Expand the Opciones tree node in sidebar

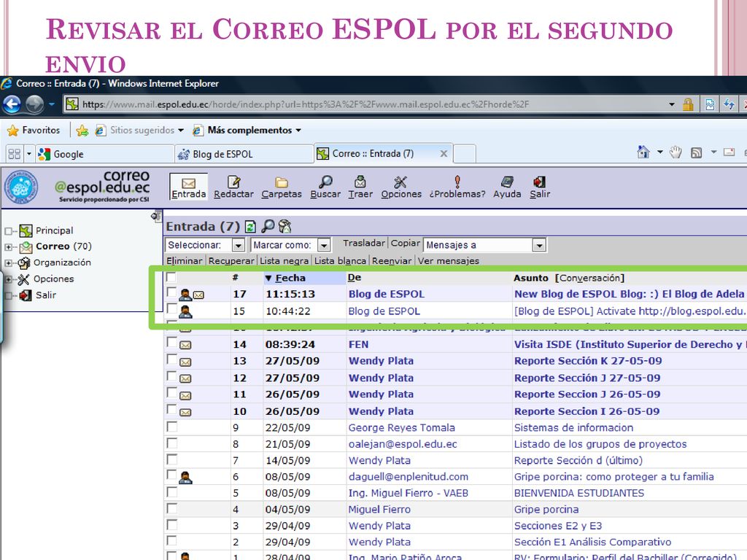coord(8,279)
